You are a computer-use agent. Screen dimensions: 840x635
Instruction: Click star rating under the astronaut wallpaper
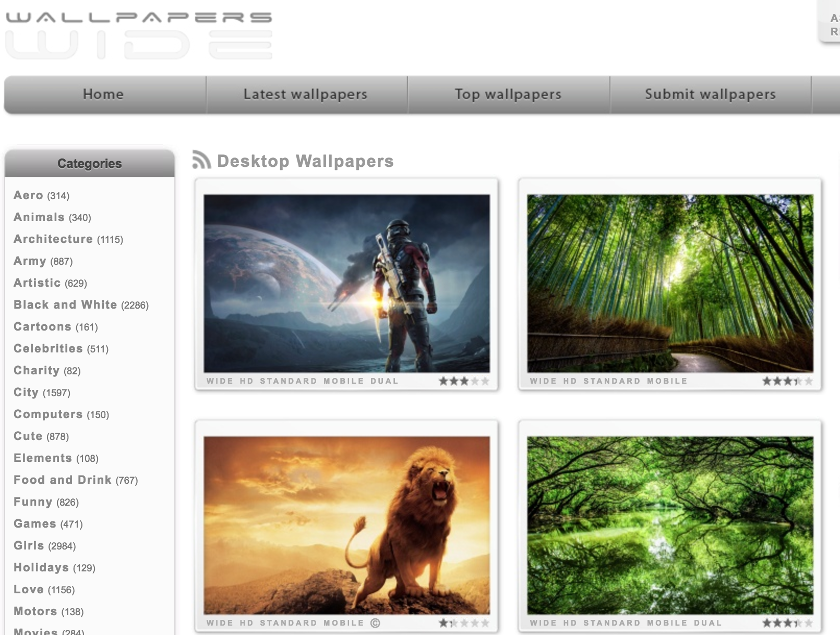(463, 381)
